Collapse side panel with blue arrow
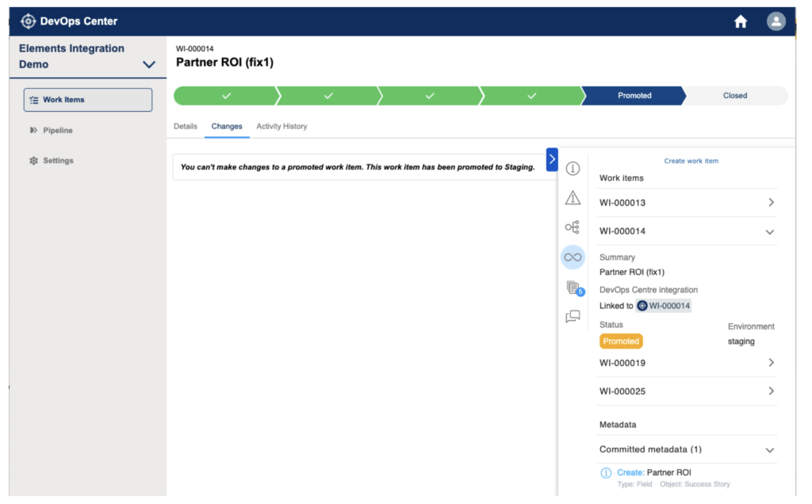812x504 pixels. point(552,159)
